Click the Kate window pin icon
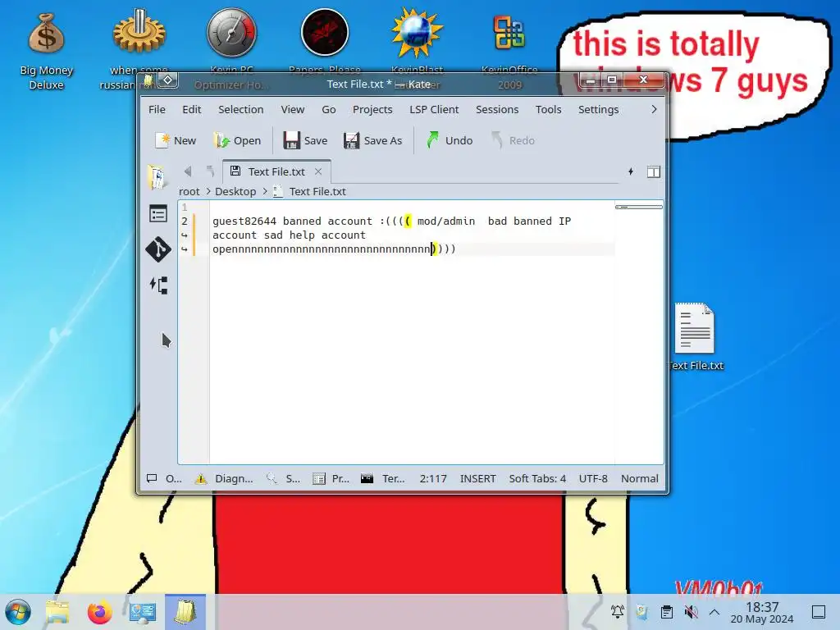840x630 pixels. click(167, 80)
